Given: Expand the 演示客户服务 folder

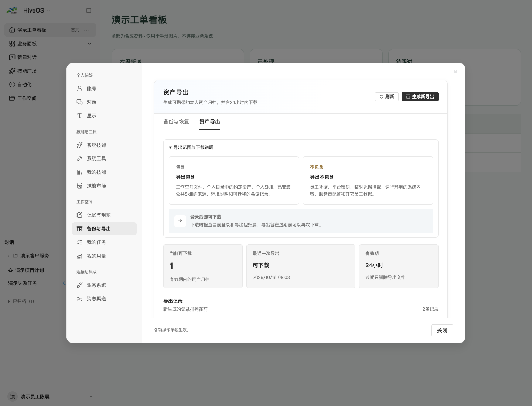Looking at the screenshot, I should pyautogui.click(x=8, y=256).
